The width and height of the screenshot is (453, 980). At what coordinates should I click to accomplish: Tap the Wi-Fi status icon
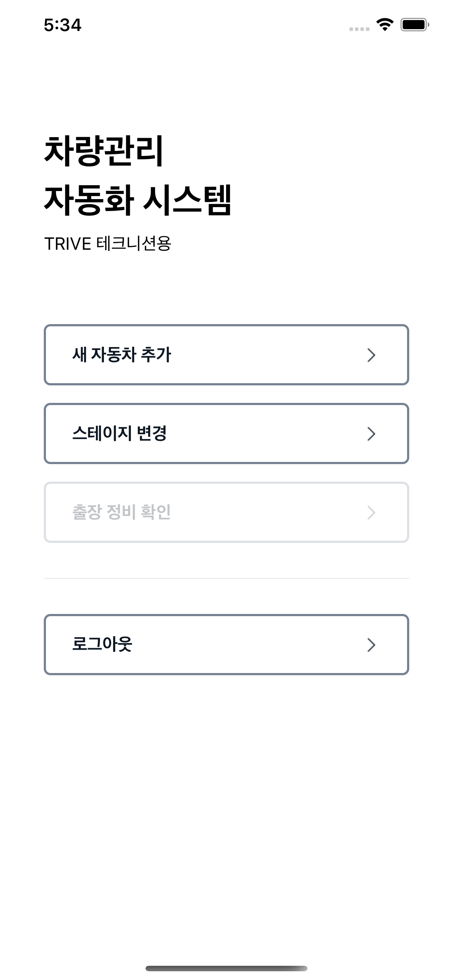click(x=385, y=25)
